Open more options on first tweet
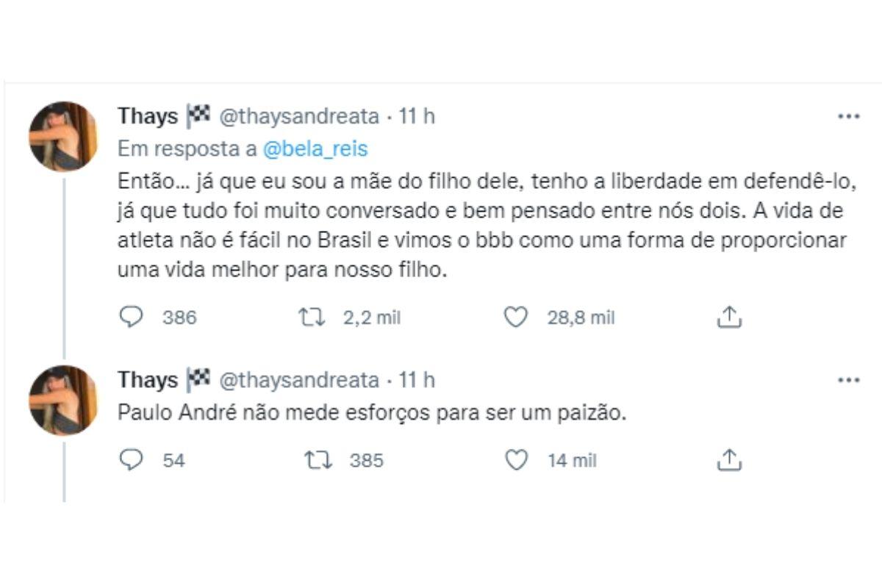This screenshot has width=882, height=588. 848,116
